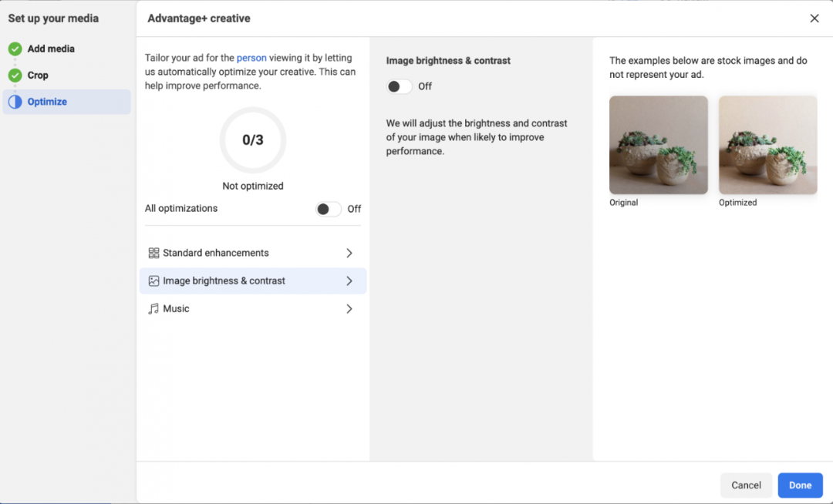Expand the Standard enhancements chevron
Image resolution: width=833 pixels, height=504 pixels.
point(349,252)
